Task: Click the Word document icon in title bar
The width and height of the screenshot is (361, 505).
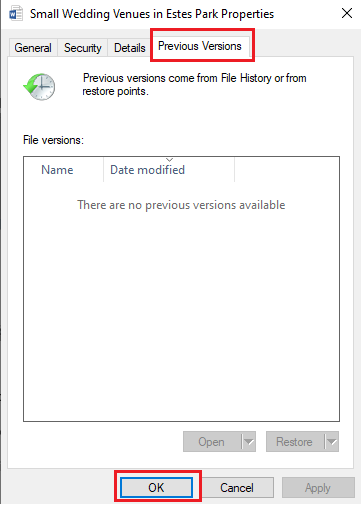Action: pyautogui.click(x=16, y=14)
